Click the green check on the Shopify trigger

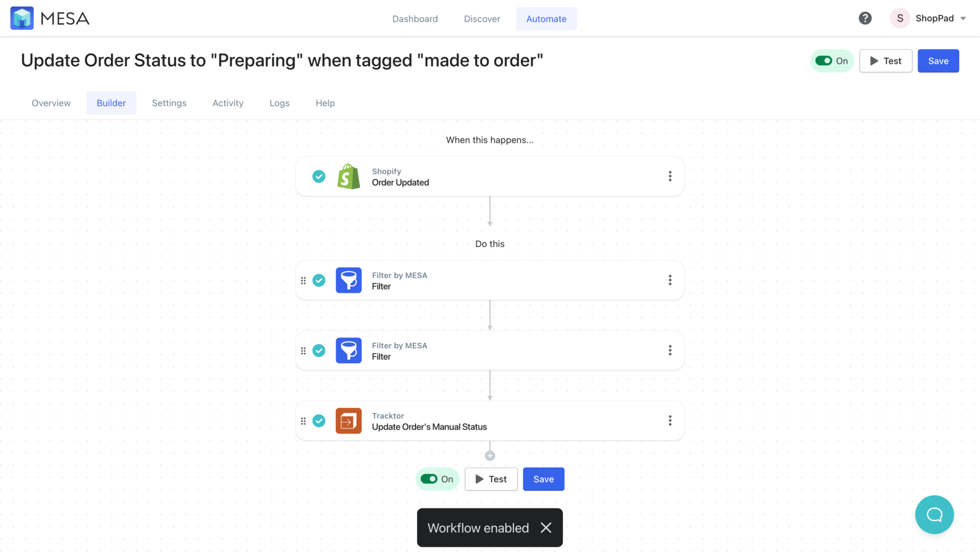(319, 176)
